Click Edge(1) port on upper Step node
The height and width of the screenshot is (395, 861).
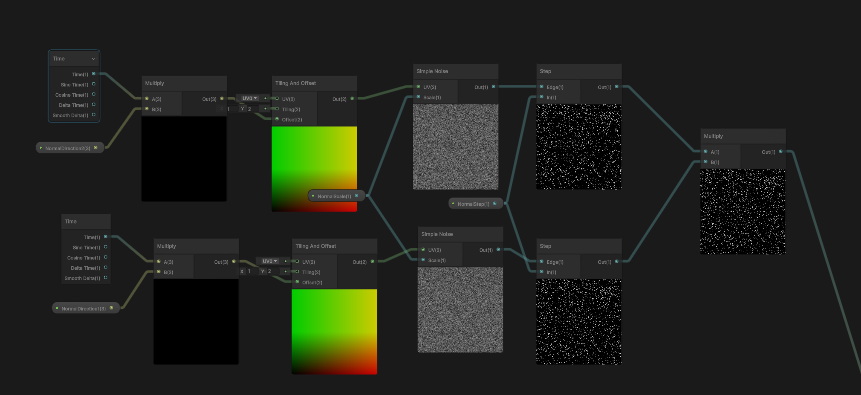point(541,87)
